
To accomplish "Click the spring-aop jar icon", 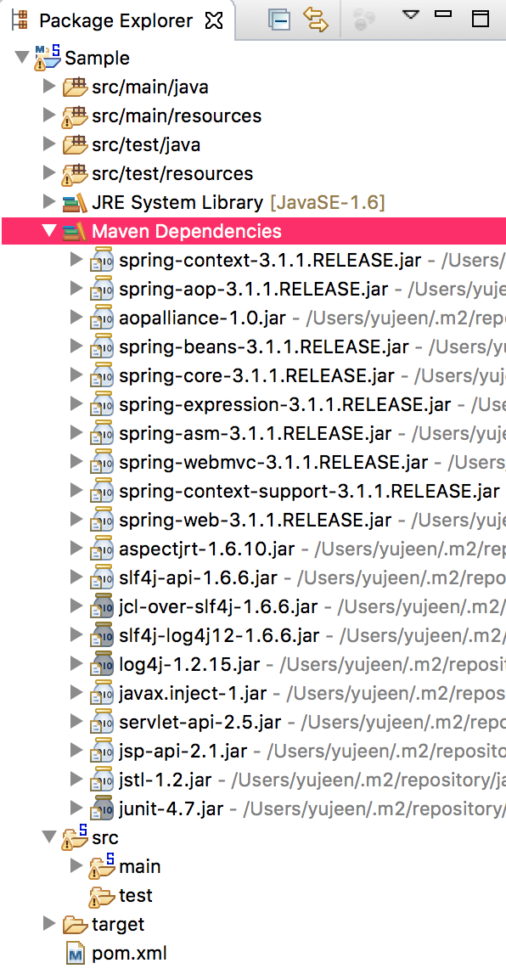I will pos(101,289).
